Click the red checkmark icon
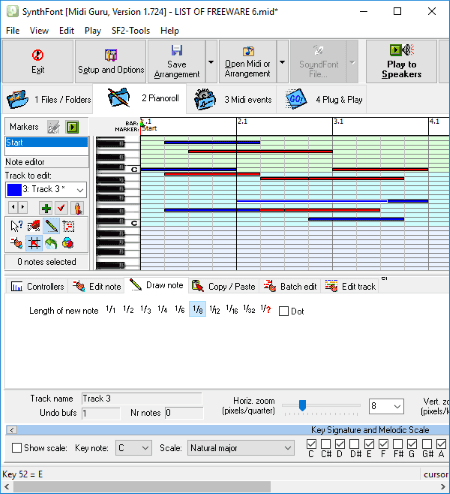Image resolution: width=450 pixels, height=494 pixels. point(61,208)
